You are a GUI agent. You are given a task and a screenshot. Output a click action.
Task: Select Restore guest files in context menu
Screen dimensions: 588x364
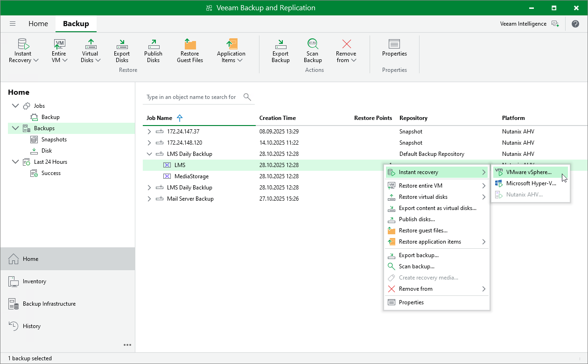point(423,231)
